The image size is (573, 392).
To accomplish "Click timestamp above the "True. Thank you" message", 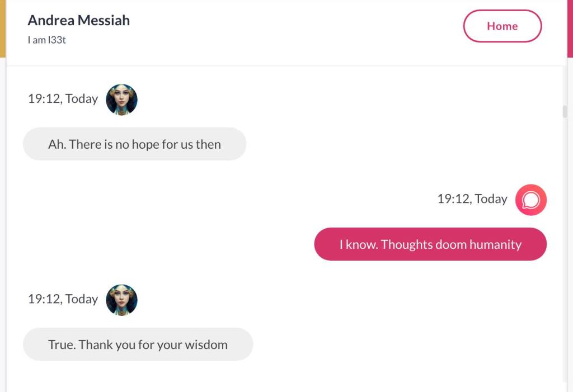I will tap(63, 299).
